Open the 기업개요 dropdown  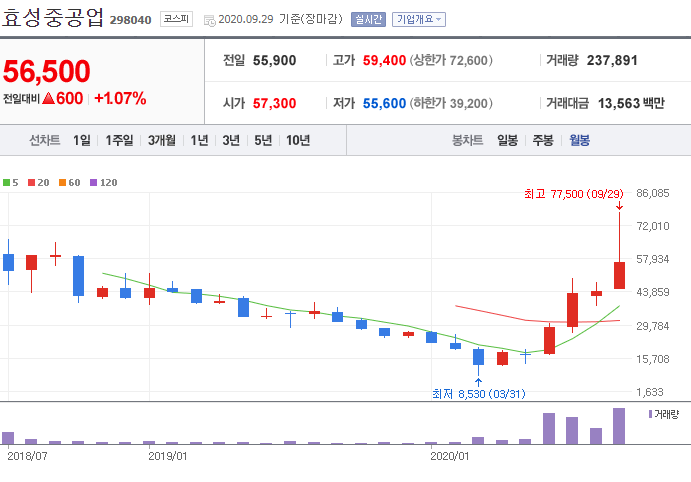[419, 19]
